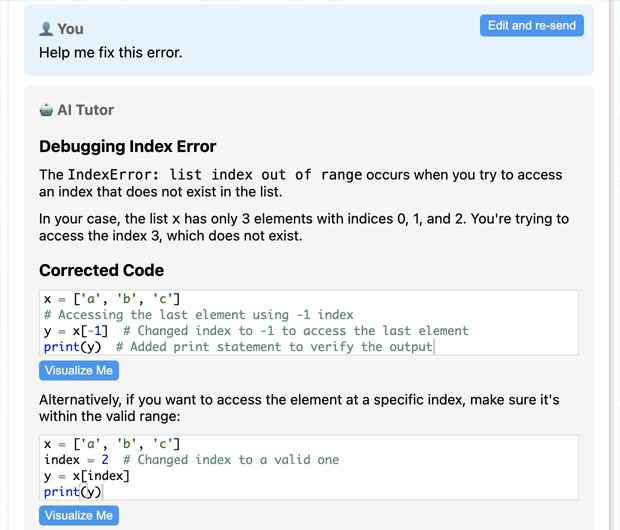The width and height of the screenshot is (620, 530).
Task: Click Visualize Me under the x[-1] code
Action: (79, 370)
